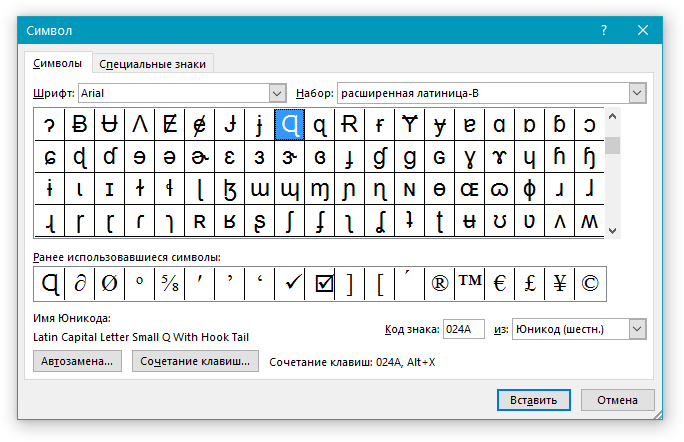Pick the œ small capital ligature symbol
Image resolution: width=684 pixels, height=442 pixels.
tap(469, 189)
